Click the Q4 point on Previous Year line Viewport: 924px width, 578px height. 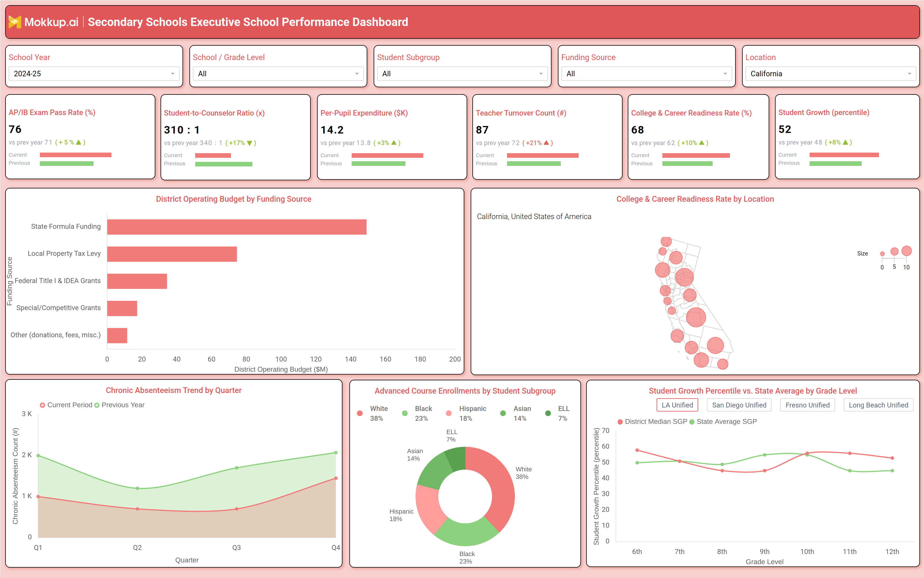click(336, 453)
